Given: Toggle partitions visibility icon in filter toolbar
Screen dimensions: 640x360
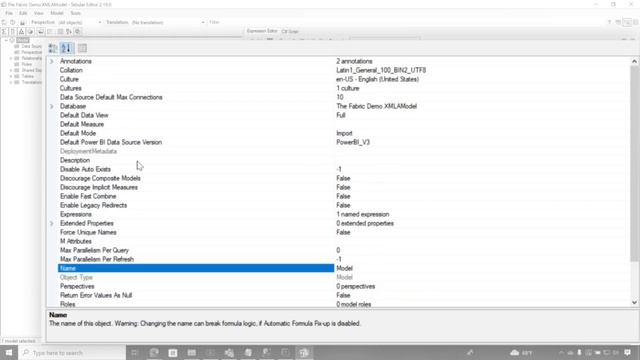Looking at the screenshot, I should 30,31.
